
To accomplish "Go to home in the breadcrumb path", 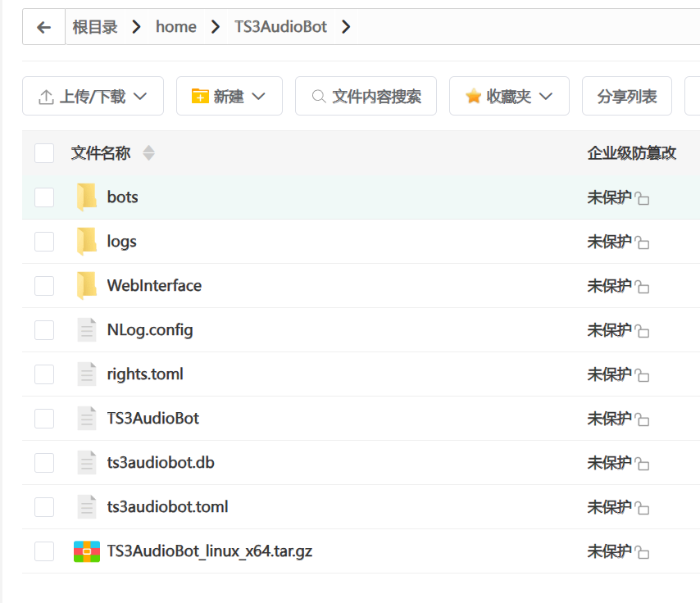I will (176, 27).
